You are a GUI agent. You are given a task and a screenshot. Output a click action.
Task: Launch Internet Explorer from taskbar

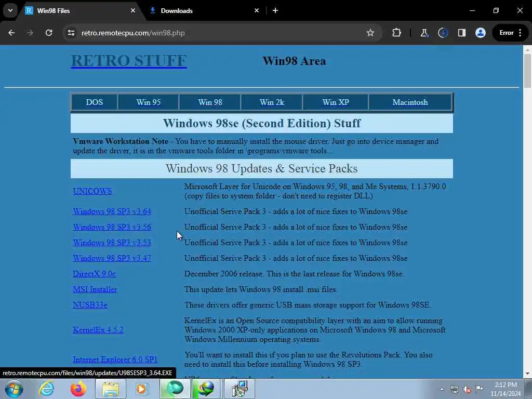[46, 389]
